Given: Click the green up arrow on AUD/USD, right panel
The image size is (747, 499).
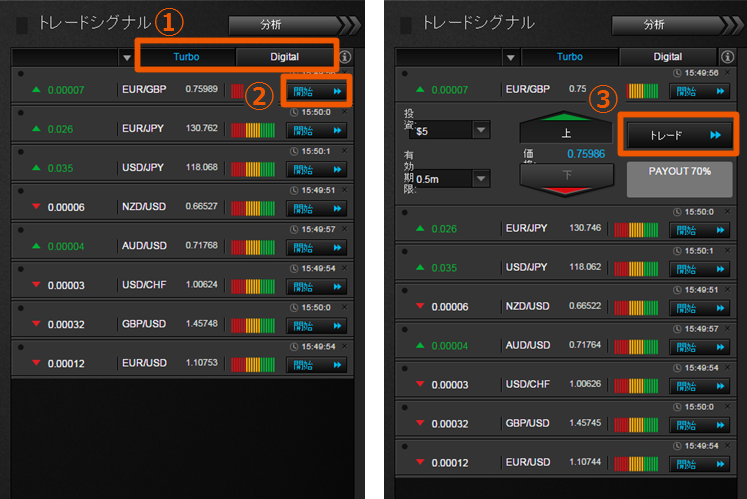Looking at the screenshot, I should [x=420, y=345].
